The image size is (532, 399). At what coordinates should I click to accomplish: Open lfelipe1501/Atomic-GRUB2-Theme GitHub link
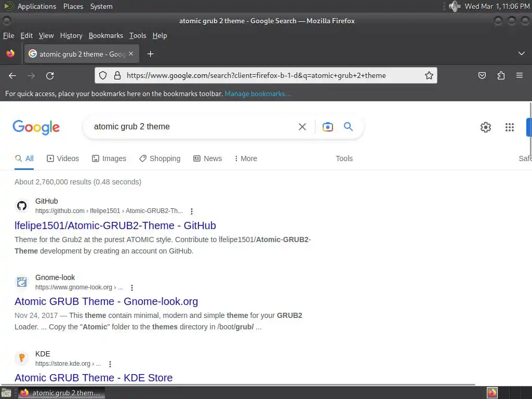tap(115, 225)
